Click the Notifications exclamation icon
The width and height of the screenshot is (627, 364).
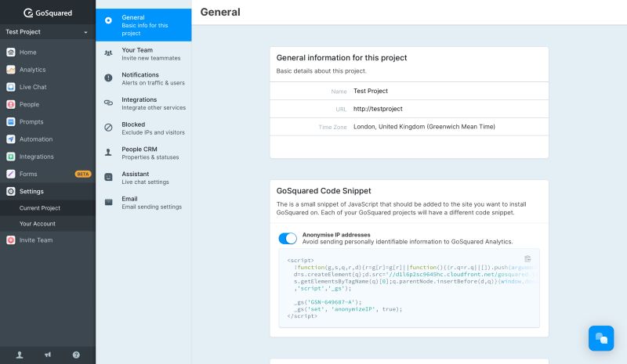[108, 78]
